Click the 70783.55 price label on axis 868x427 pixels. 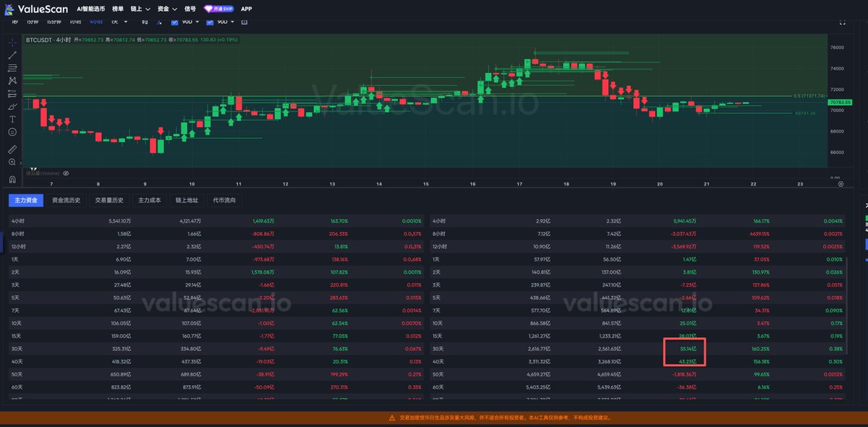(x=841, y=103)
